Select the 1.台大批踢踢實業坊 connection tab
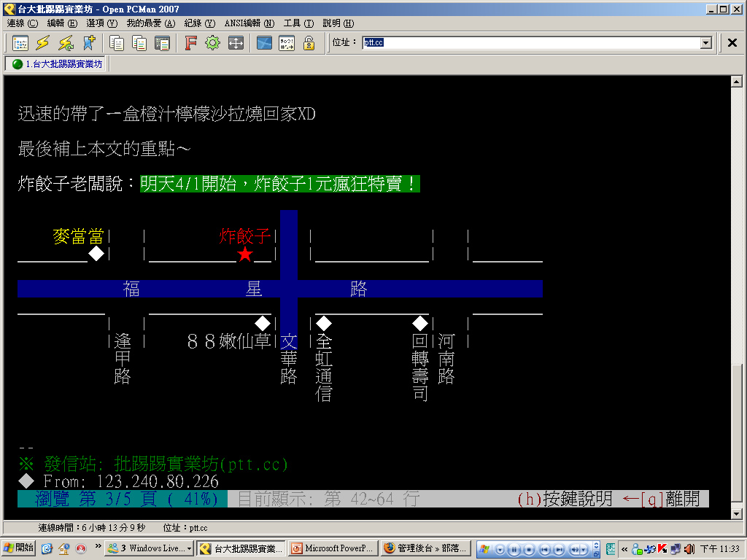 [57, 64]
